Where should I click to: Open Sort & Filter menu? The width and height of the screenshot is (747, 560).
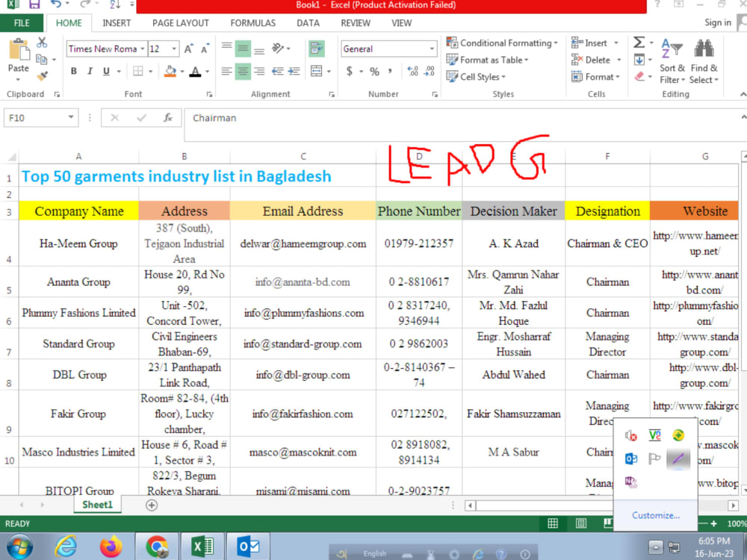coord(672,61)
